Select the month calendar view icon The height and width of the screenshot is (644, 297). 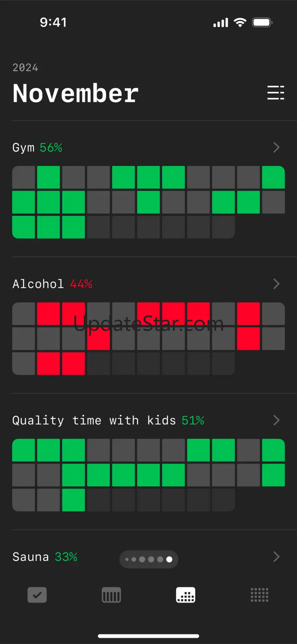pyautogui.click(x=185, y=595)
